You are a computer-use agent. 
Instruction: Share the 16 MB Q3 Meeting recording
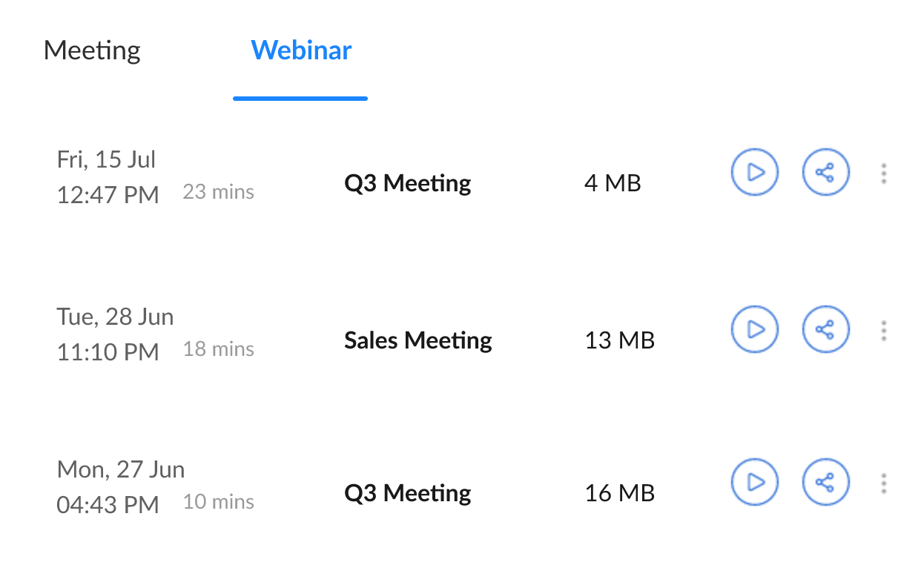point(825,483)
